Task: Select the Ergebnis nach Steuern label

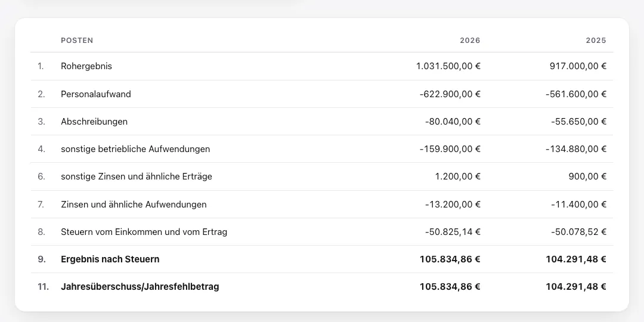Action: (x=110, y=259)
